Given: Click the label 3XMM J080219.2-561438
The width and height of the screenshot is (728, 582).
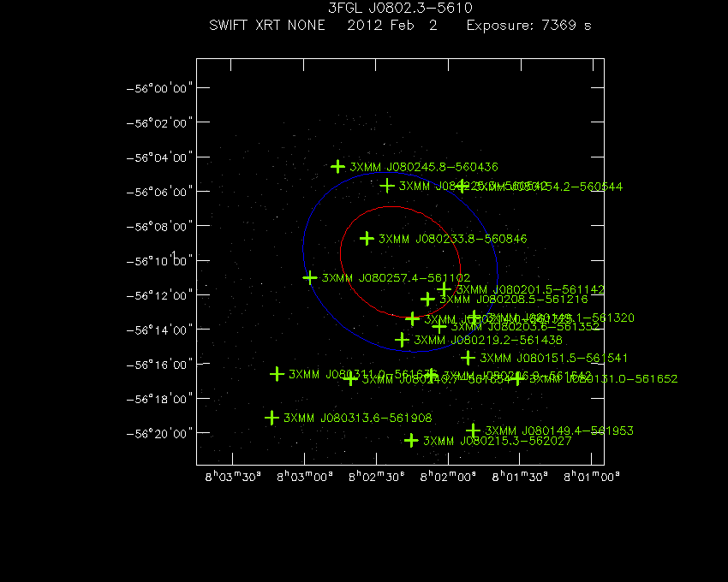Looking at the screenshot, I should point(488,340).
